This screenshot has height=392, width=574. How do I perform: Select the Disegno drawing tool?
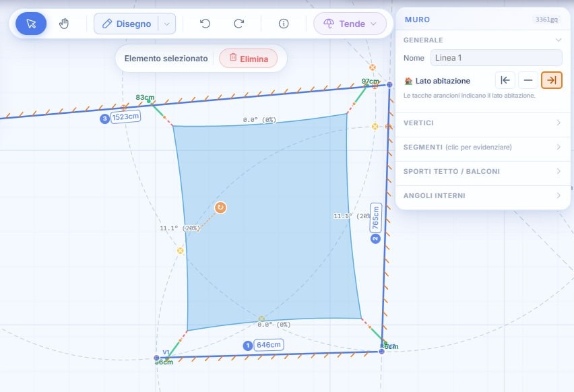point(127,24)
